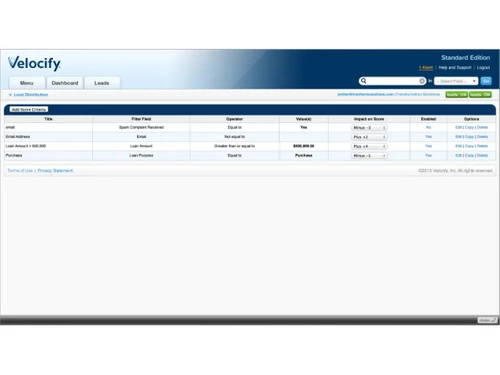Click the 'Standard Edition' label
This screenshot has height=375, width=500.
tap(466, 58)
